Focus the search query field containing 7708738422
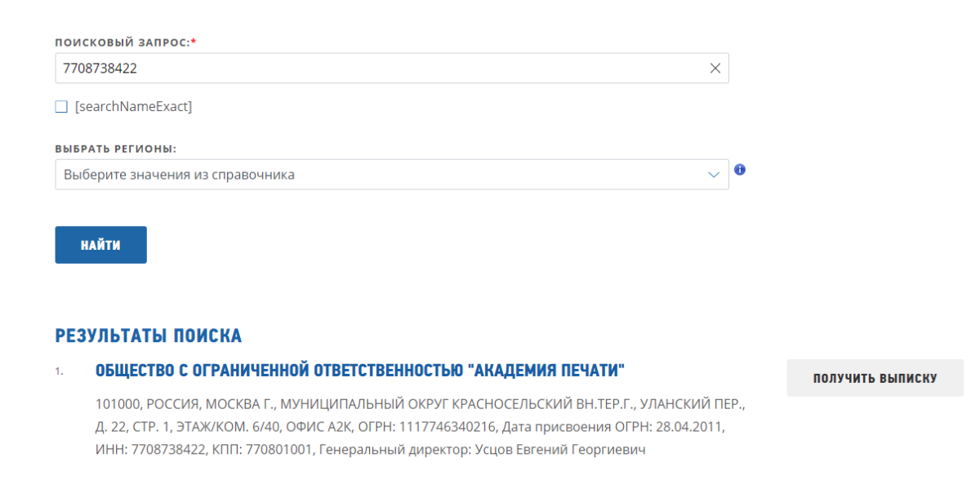The width and height of the screenshot is (980, 489). (392, 69)
